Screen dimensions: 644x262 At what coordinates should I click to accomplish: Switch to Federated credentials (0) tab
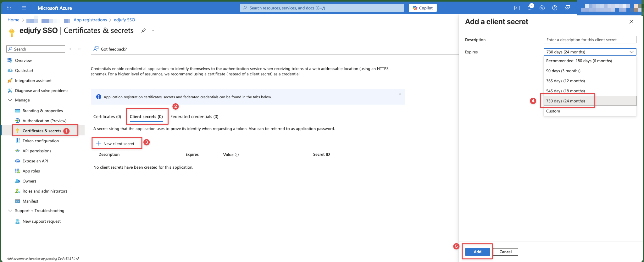point(194,117)
